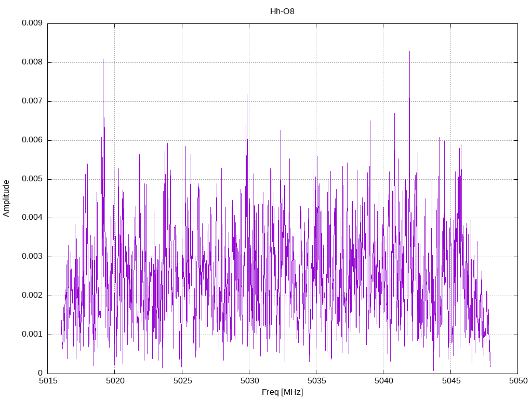Select the 0.006 y-axis tick label
532x399 pixels.
tap(32, 140)
